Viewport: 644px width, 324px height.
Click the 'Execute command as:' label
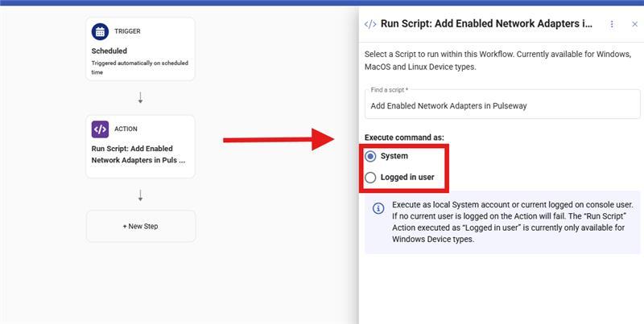point(404,137)
